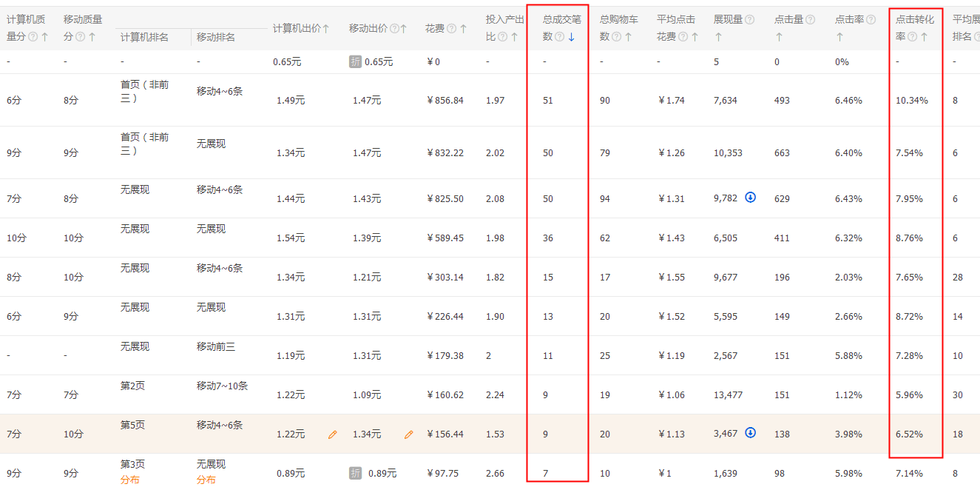Sort table by 点击率 arrow
The height and width of the screenshot is (487, 980).
(839, 36)
